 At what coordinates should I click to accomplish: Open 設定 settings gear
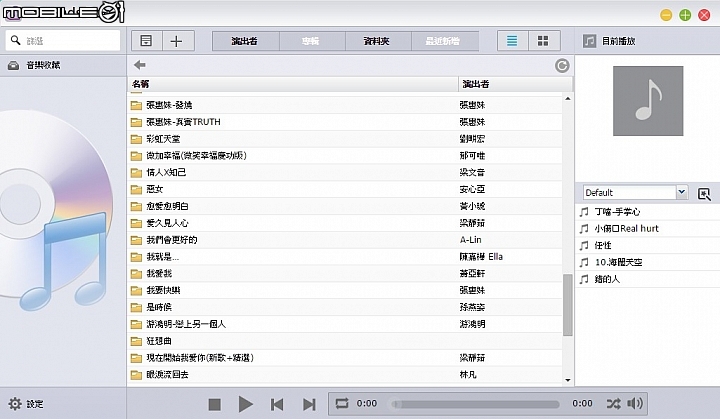click(15, 404)
